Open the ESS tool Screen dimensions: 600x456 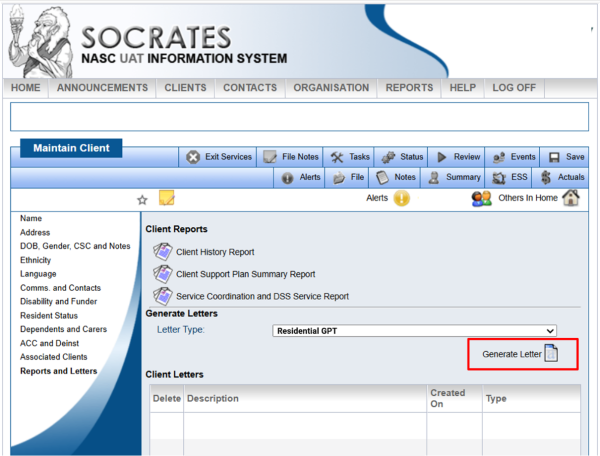509,178
